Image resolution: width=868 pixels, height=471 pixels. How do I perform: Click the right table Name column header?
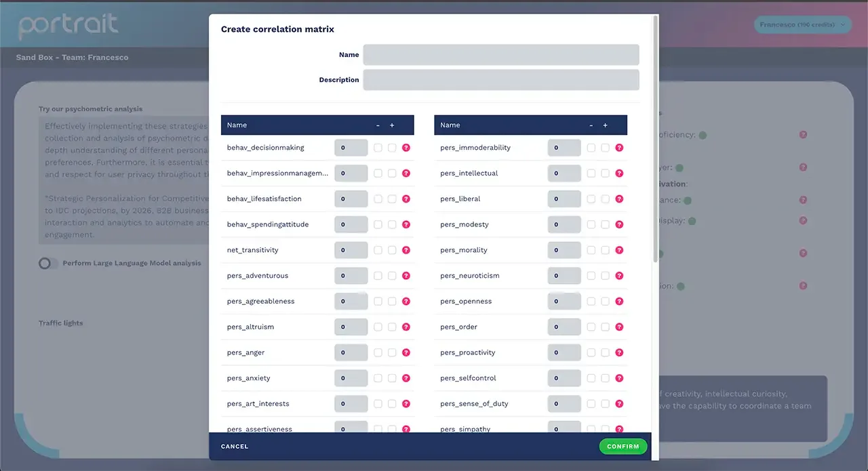(x=450, y=125)
